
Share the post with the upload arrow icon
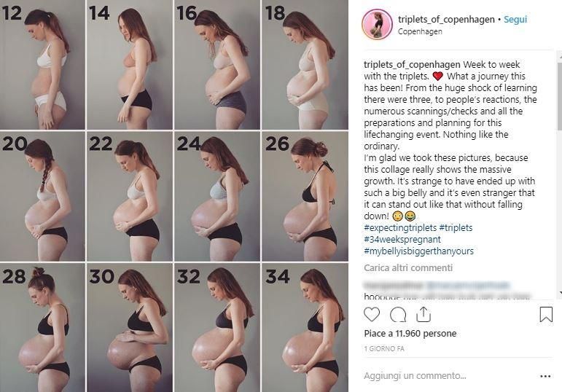424,315
